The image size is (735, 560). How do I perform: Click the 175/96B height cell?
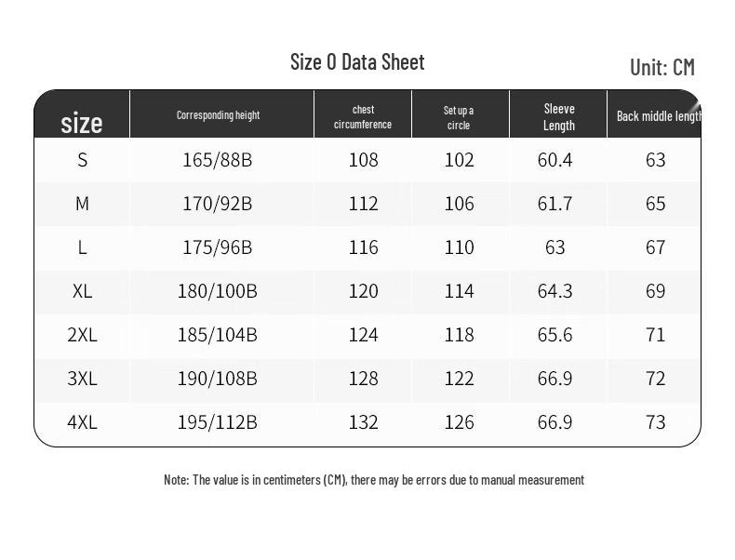218,247
